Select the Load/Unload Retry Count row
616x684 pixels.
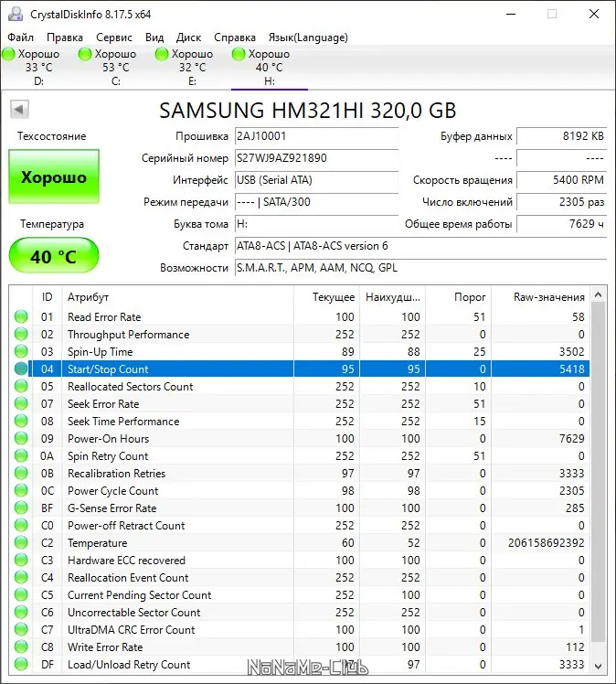(x=300, y=665)
